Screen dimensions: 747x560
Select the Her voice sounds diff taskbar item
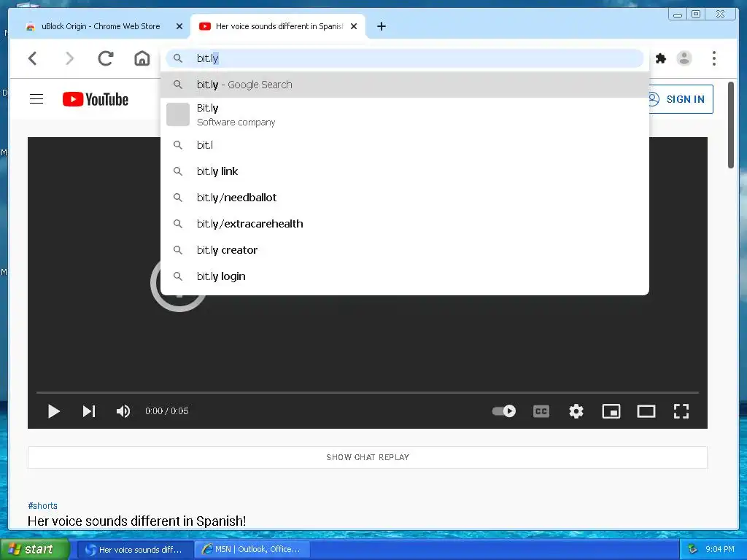pos(135,550)
